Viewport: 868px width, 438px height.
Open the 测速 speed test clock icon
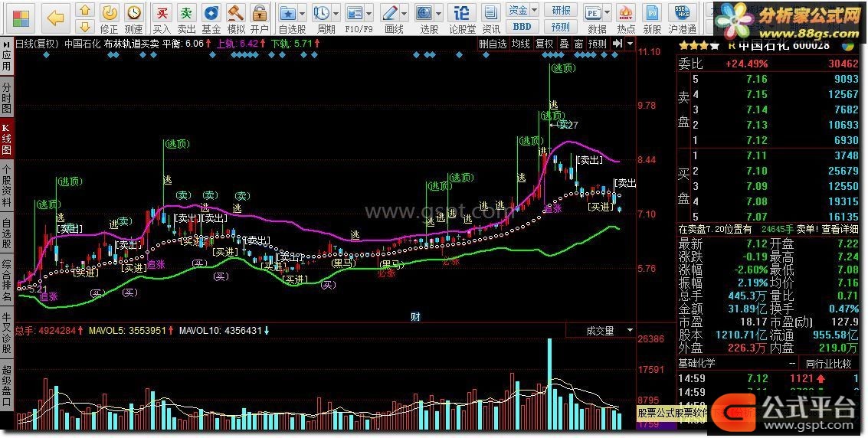(133, 18)
